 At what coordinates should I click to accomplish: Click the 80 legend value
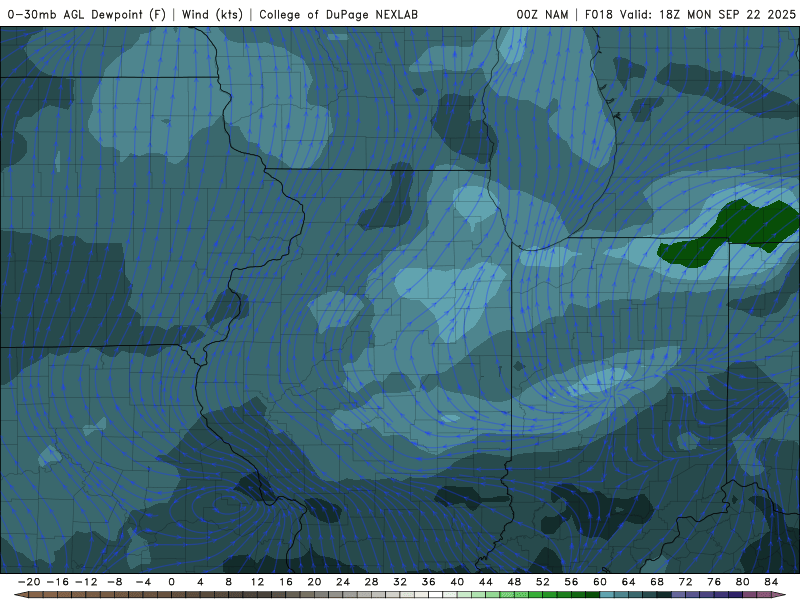coord(743,582)
